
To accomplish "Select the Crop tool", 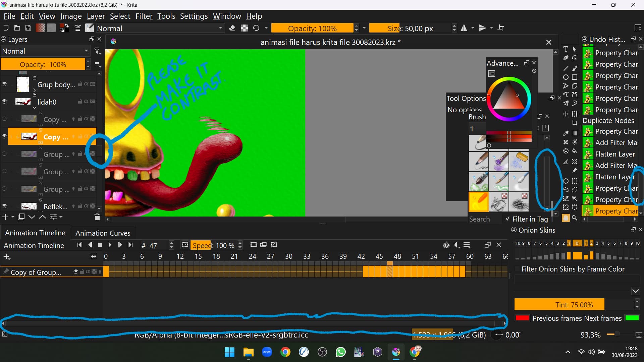I will point(575,123).
